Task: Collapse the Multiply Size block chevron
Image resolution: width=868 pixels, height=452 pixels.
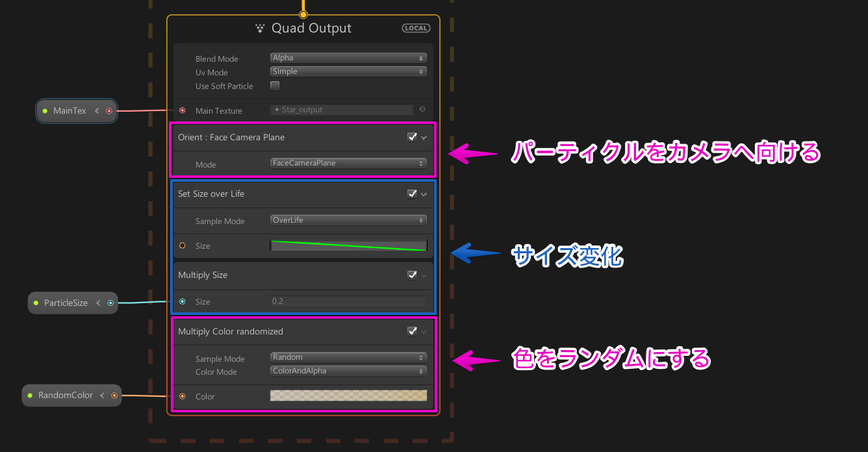Action: click(424, 275)
